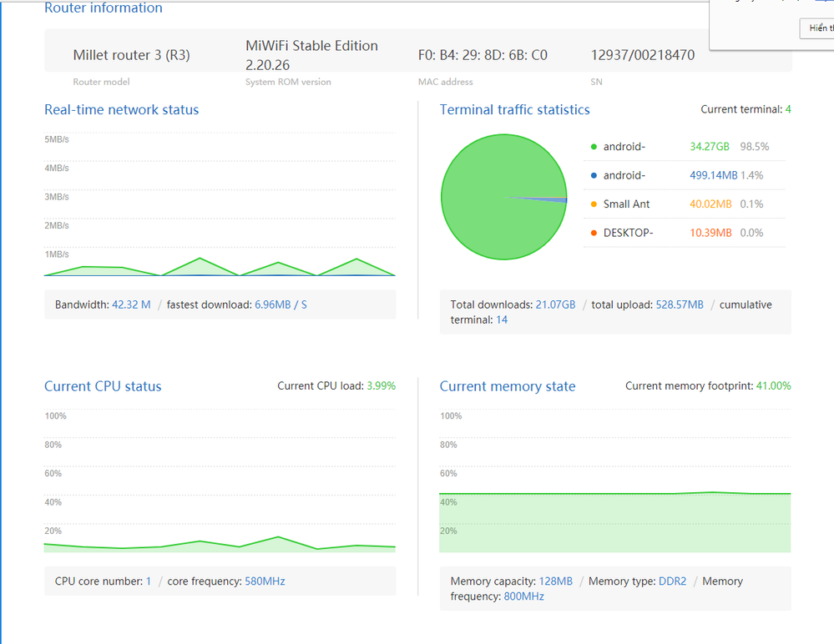The width and height of the screenshot is (834, 644).
Task: Click the Current terminal count 4
Action: pyautogui.click(x=788, y=109)
